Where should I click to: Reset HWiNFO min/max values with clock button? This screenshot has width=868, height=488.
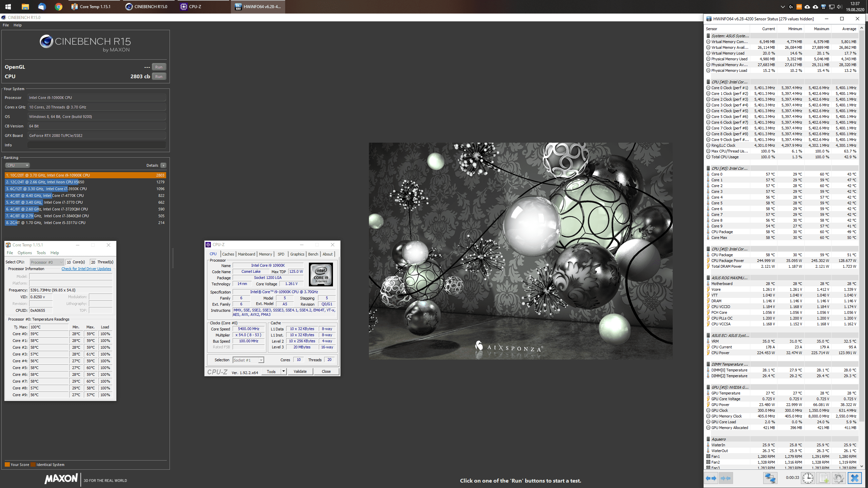coord(808,478)
